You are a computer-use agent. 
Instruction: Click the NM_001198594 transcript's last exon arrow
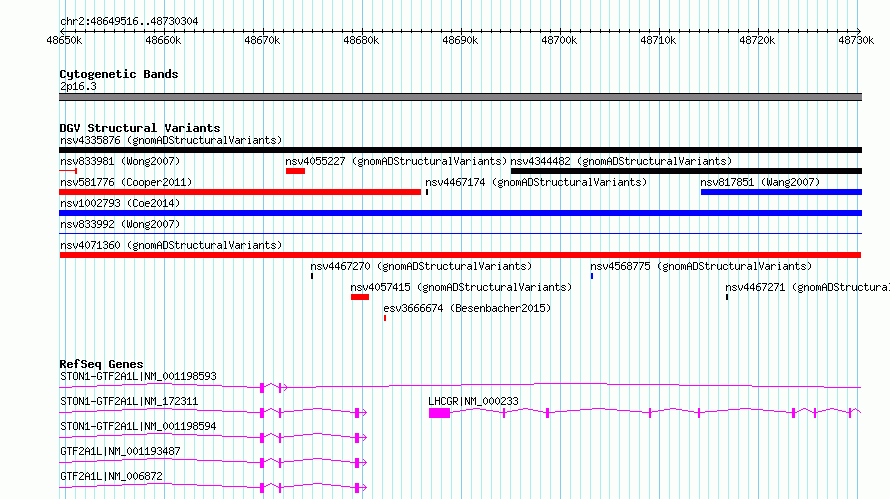tap(360, 438)
